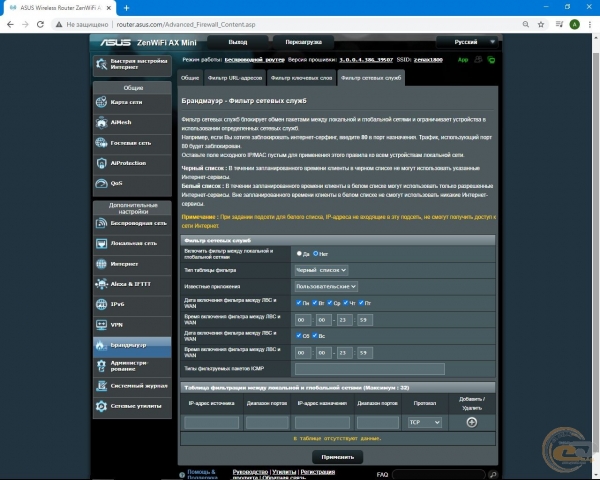The height and width of the screenshot is (480, 600).
Task: Click the browser zoom magnifier icon
Action: pos(526,24)
